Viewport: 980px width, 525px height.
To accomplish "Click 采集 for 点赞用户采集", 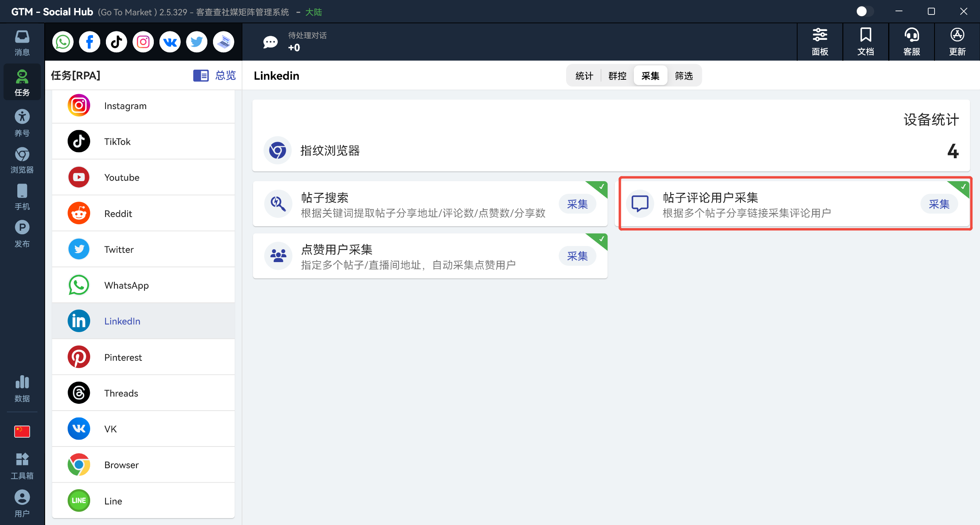I will 577,256.
